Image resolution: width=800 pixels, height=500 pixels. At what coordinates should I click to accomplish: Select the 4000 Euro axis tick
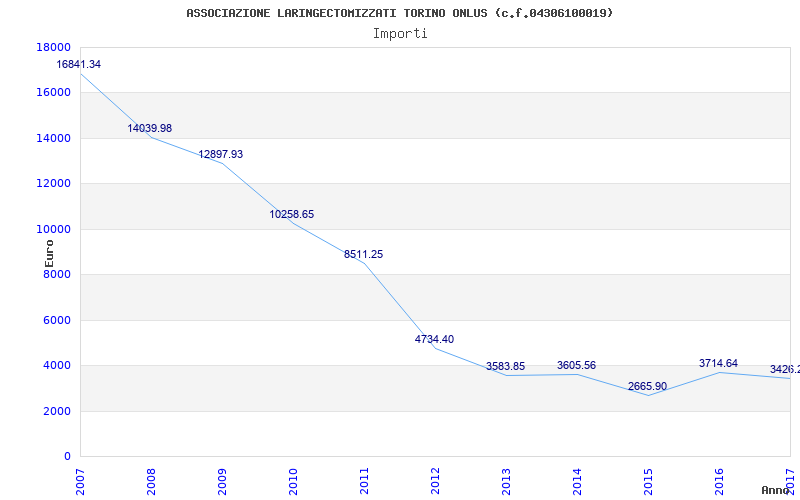click(x=57, y=365)
